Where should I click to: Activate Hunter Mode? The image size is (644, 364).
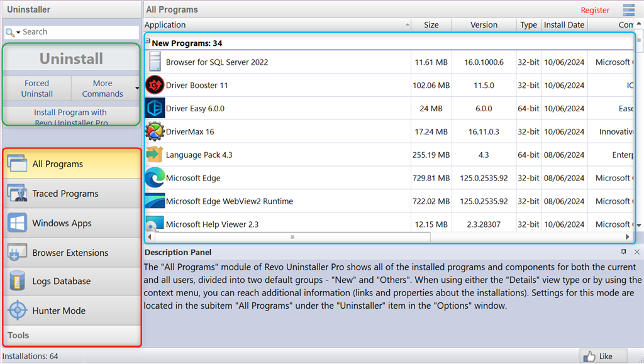point(72,311)
